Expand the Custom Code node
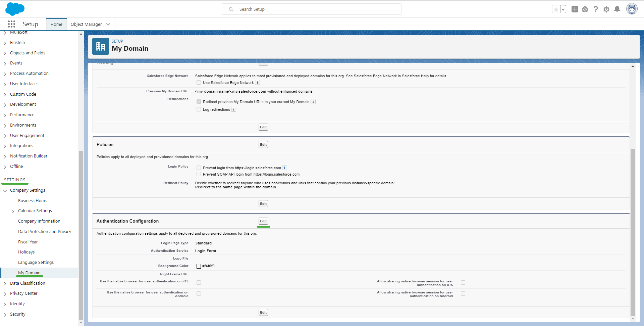The image size is (644, 326). pyautogui.click(x=5, y=95)
